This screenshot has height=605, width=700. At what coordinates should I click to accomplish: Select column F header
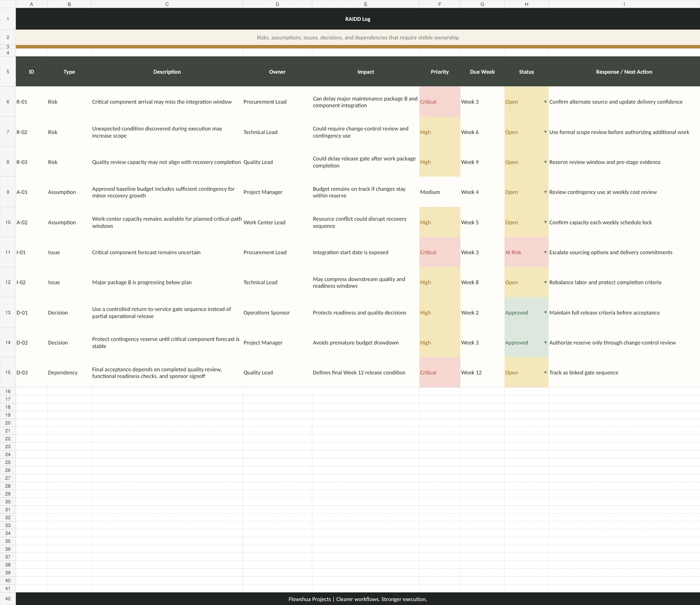(440, 4)
